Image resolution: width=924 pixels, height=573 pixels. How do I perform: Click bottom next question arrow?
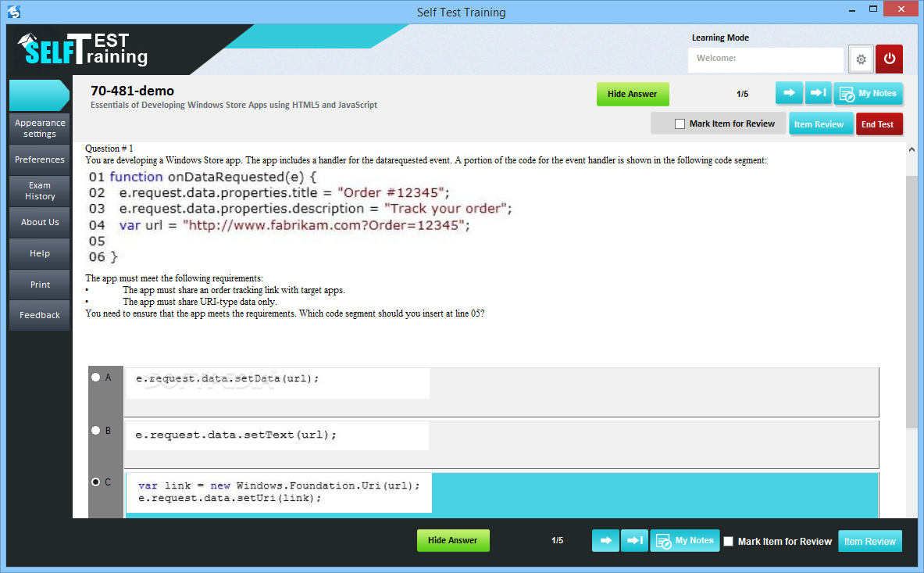pos(605,541)
